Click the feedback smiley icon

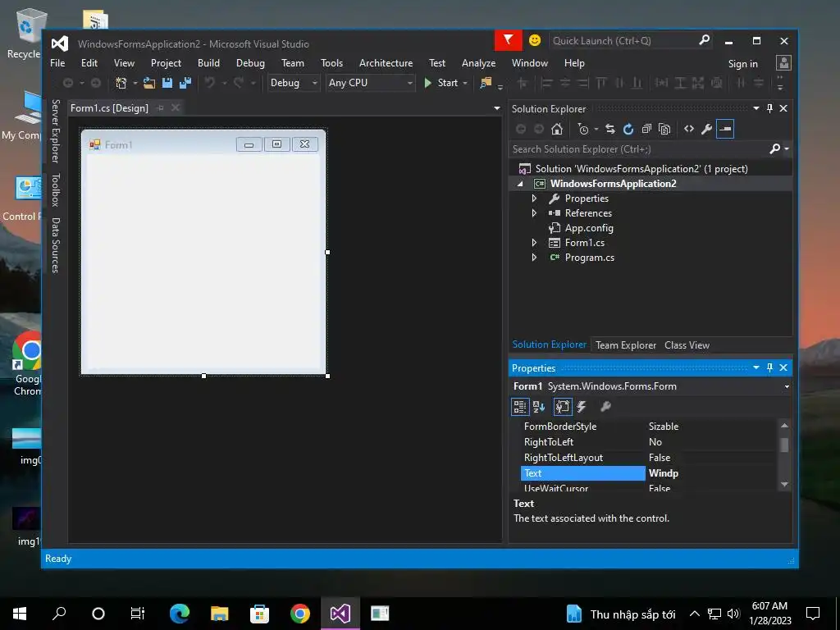click(535, 41)
